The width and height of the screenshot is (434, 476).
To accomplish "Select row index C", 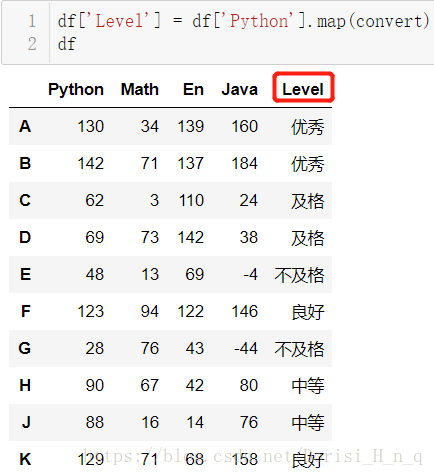I will point(25,200).
